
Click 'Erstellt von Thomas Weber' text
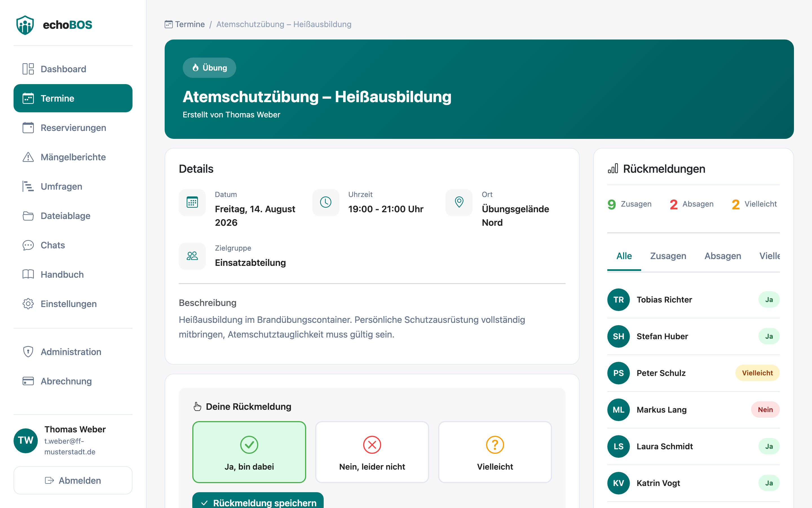coord(231,115)
